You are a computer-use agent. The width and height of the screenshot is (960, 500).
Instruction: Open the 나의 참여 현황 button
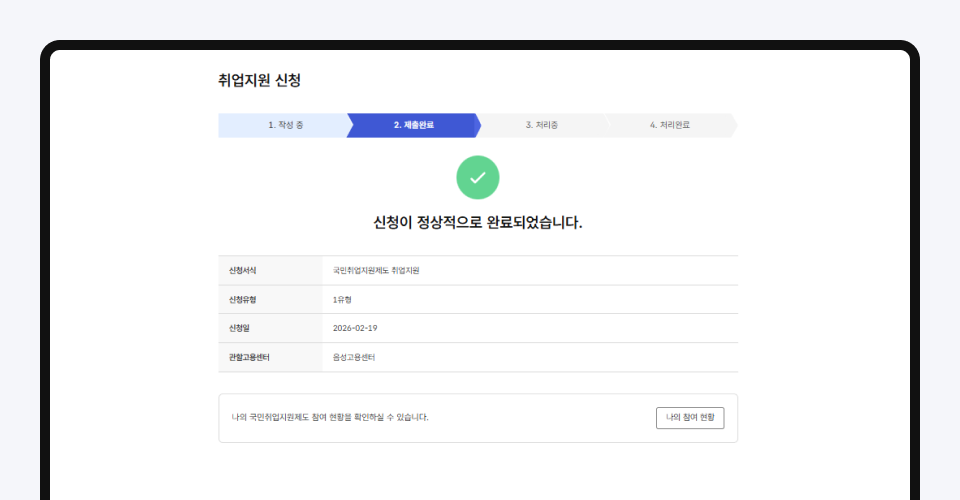[x=690, y=417]
